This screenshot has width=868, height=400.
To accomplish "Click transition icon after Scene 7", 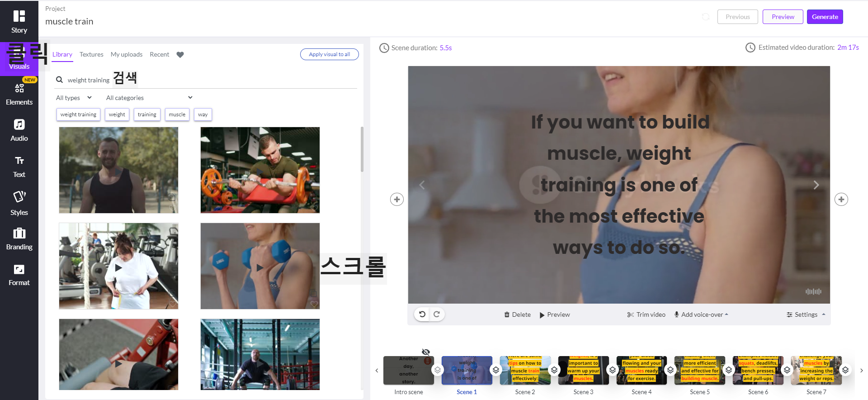I will 845,370.
